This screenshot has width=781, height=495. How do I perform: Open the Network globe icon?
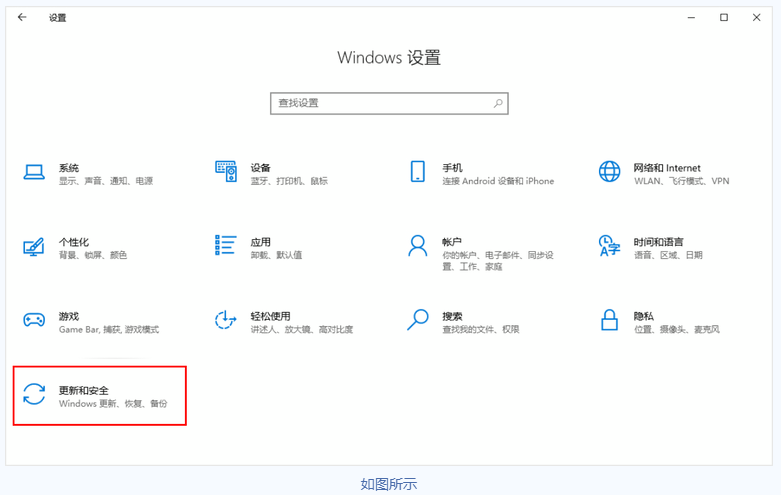(x=609, y=171)
